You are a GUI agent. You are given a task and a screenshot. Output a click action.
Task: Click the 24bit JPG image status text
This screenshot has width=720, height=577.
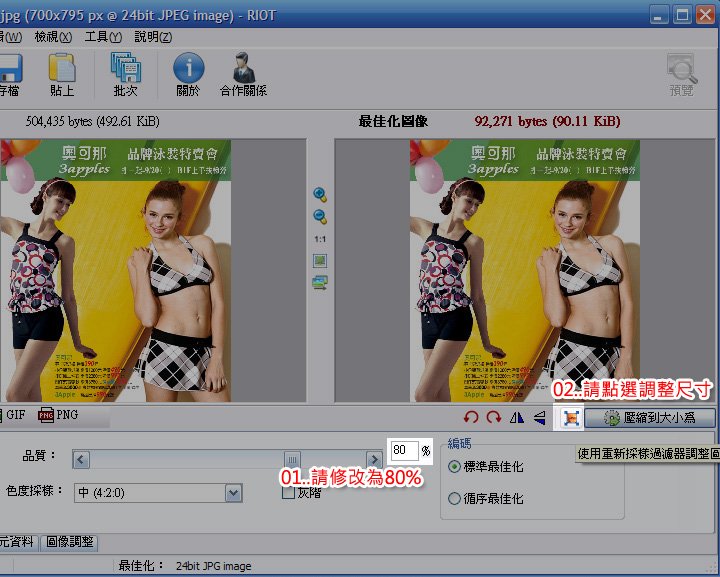[x=214, y=566]
